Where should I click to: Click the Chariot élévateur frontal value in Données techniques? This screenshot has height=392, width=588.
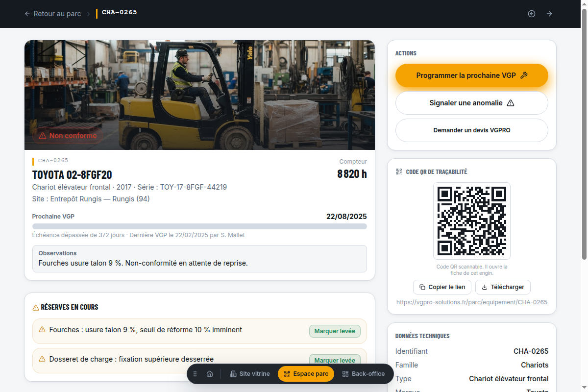[509, 379]
